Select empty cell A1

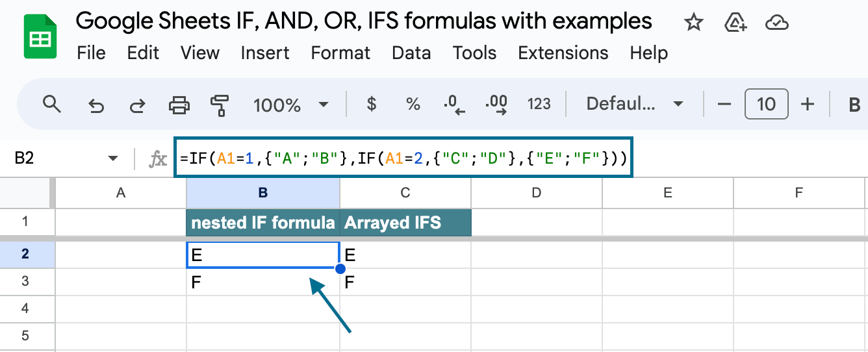pos(121,222)
